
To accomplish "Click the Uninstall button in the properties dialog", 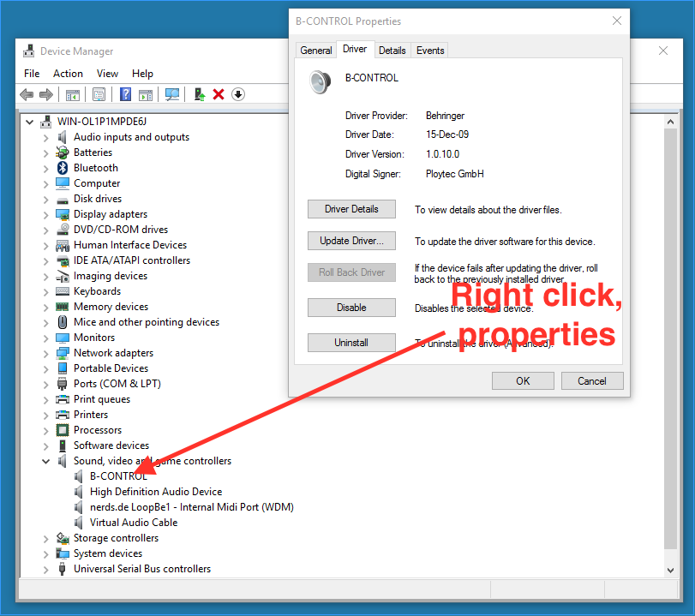I will click(x=351, y=343).
